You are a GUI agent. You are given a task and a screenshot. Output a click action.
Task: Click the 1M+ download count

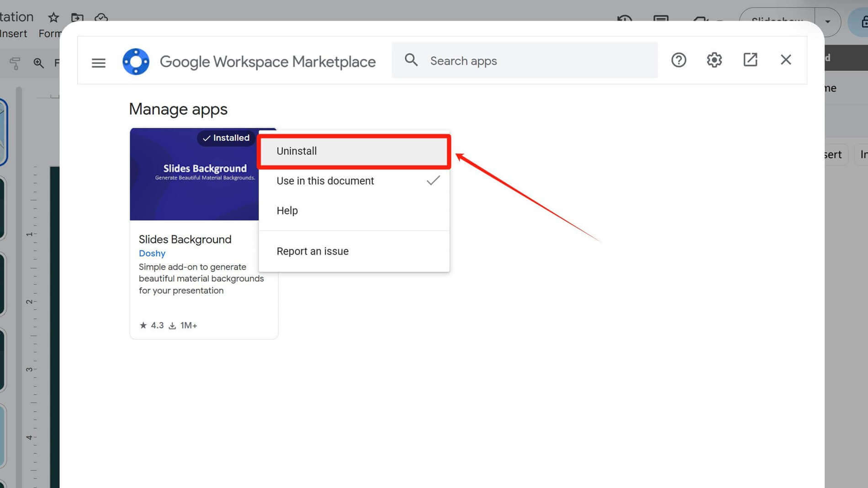click(183, 325)
